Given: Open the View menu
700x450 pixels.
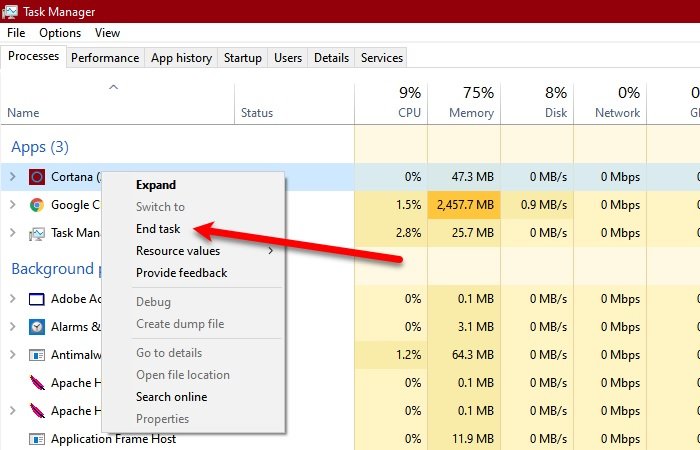Looking at the screenshot, I should pyautogui.click(x=107, y=33).
